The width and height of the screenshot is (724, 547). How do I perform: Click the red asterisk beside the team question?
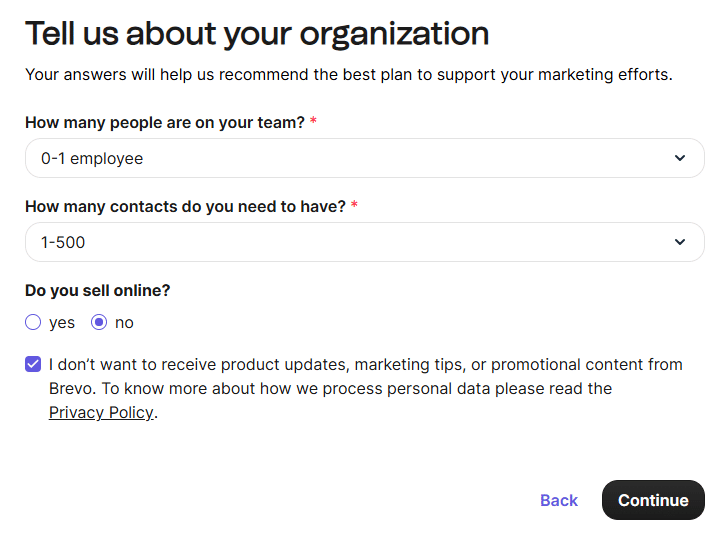tap(313, 121)
